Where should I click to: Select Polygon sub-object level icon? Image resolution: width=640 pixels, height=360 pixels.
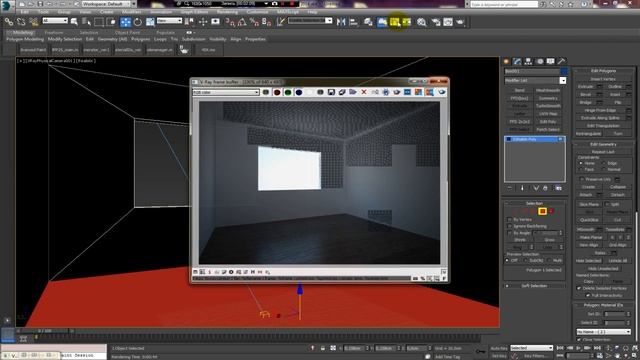tap(542, 211)
